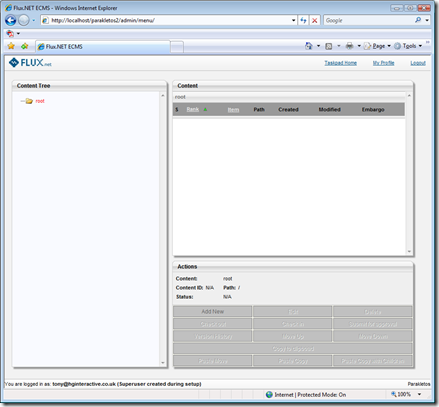
Task: Open the Page menu
Action: [377, 46]
